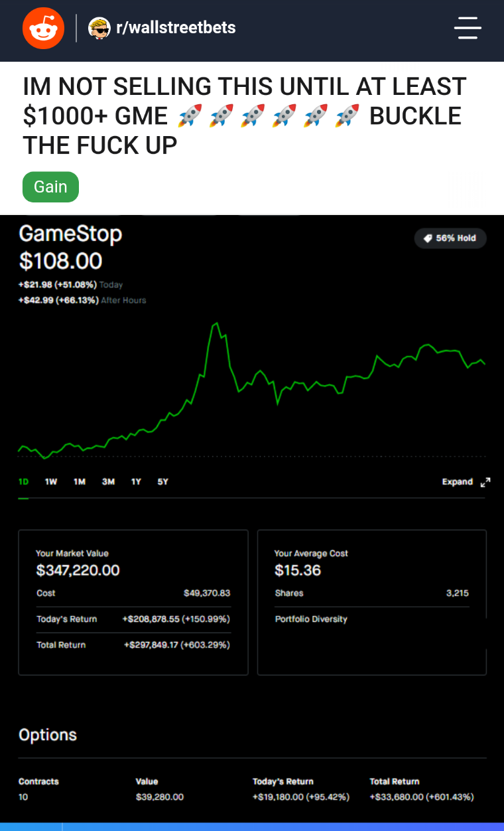Click the Options section heading
This screenshot has height=831, width=504.
coord(48,735)
